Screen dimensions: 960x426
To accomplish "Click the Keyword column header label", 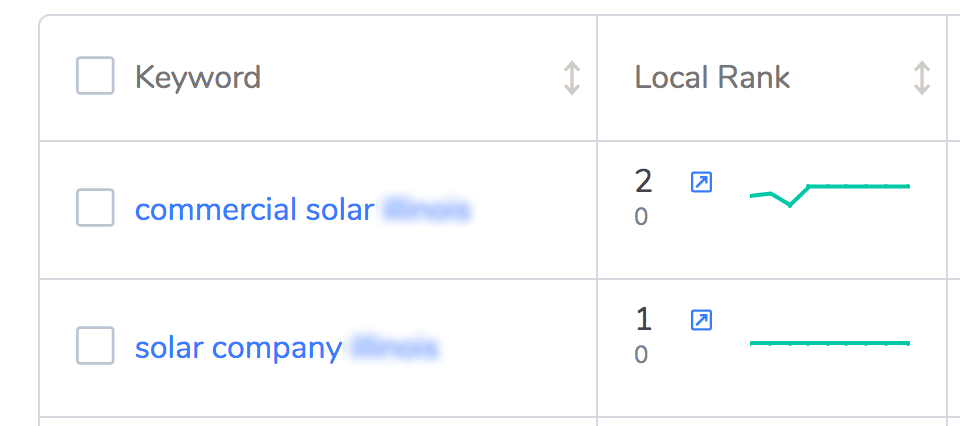I will coord(198,78).
